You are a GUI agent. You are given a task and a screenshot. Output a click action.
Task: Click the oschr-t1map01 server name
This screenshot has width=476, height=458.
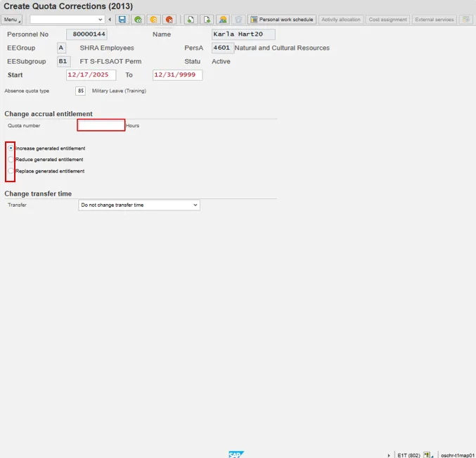pyautogui.click(x=458, y=455)
